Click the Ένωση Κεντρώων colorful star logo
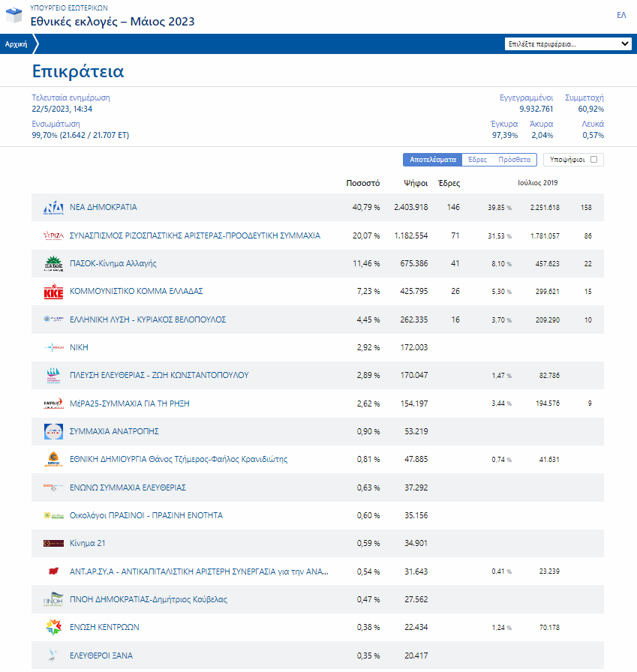Screen dimensions: 637x672 (53, 627)
